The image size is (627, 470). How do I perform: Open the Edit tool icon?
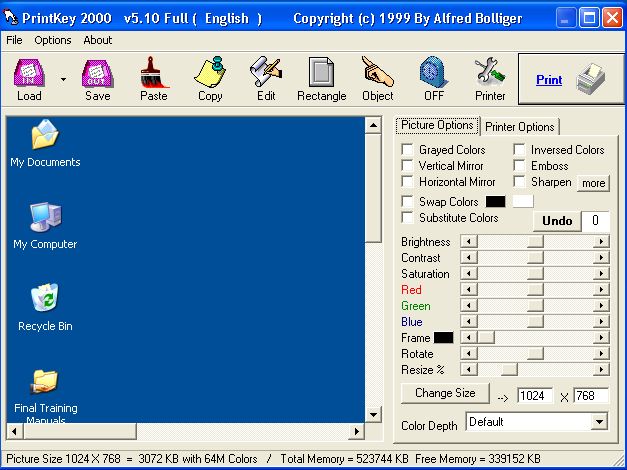pyautogui.click(x=266, y=72)
